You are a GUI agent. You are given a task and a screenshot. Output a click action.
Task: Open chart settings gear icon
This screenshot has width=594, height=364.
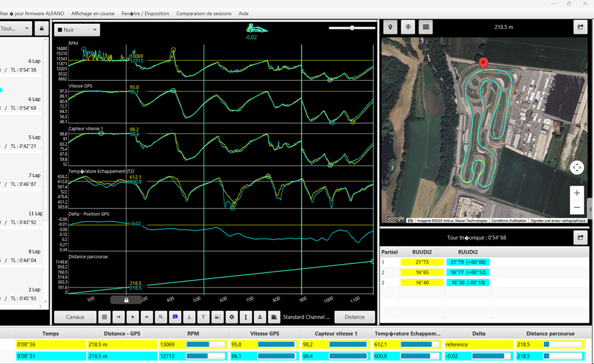(x=231, y=317)
